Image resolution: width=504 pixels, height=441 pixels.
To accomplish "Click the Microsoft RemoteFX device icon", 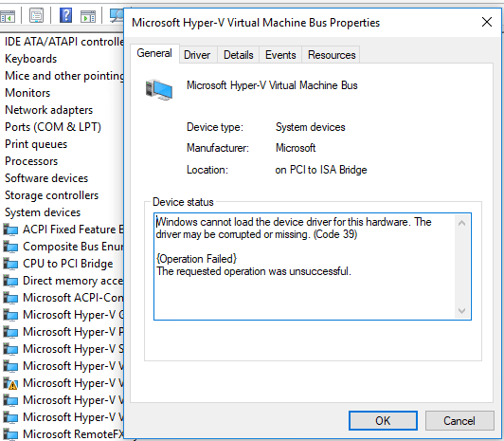I will click(x=10, y=434).
